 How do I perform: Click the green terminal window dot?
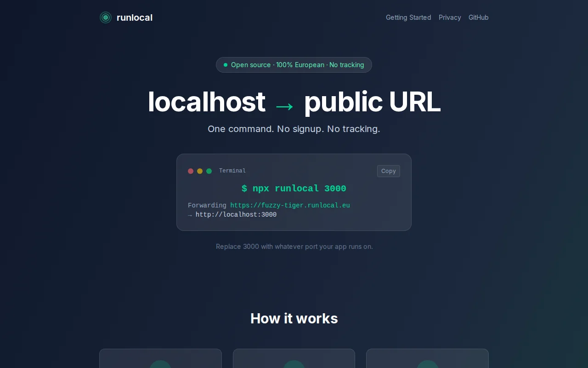coord(209,171)
